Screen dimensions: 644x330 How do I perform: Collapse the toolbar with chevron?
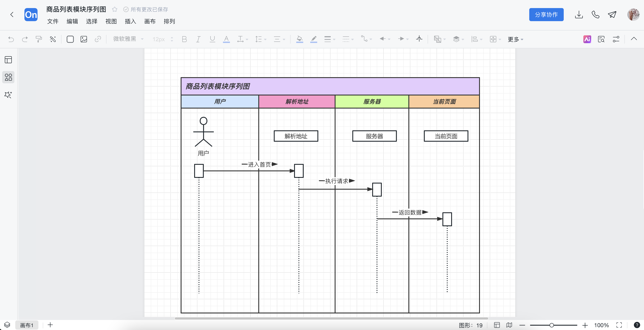pos(634,39)
